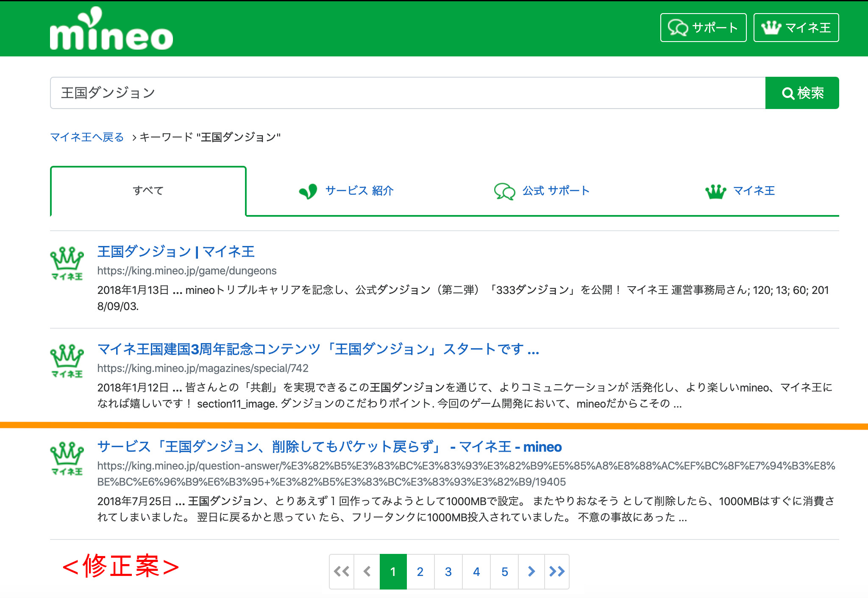Jump to last page double-right arrow
This screenshot has width=868, height=598.
click(x=557, y=572)
